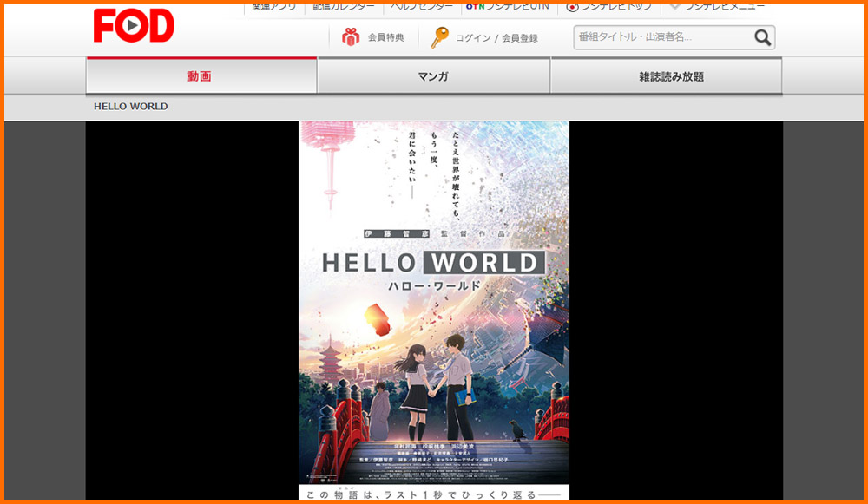Switch to the 雑誌読み放題 tab
Screen dimensions: 868x504
click(x=667, y=75)
